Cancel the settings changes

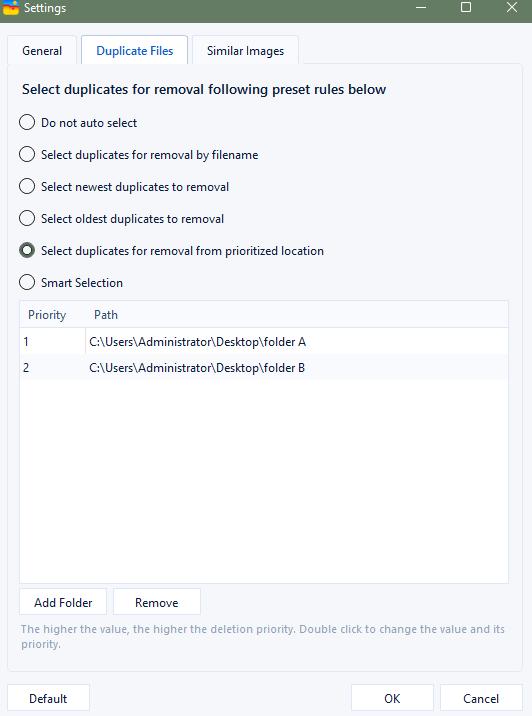[481, 698]
